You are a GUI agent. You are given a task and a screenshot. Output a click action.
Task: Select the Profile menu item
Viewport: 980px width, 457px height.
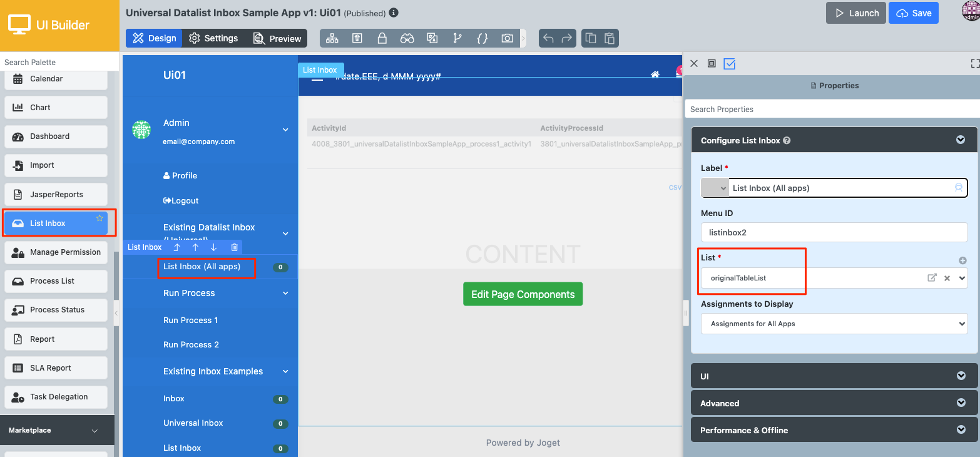coord(180,176)
